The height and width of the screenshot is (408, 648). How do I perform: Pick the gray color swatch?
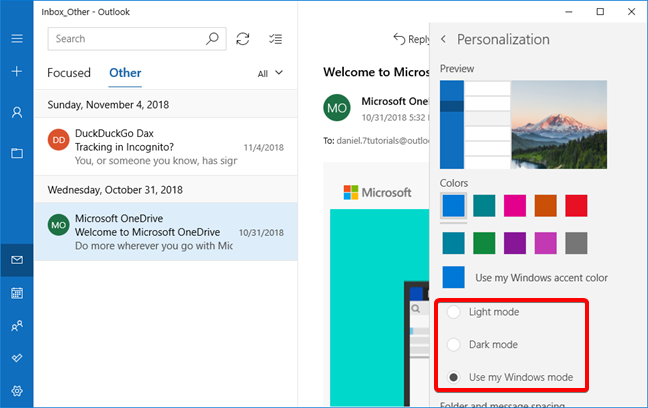coord(576,243)
